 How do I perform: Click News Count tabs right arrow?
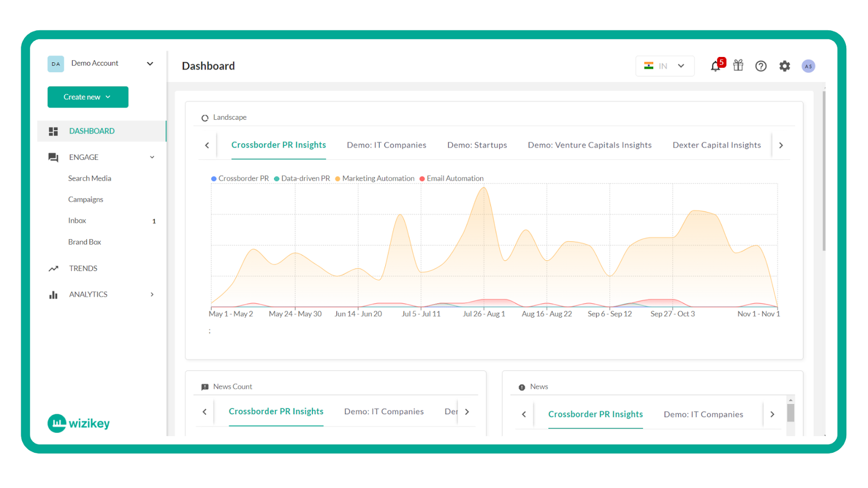click(x=467, y=412)
